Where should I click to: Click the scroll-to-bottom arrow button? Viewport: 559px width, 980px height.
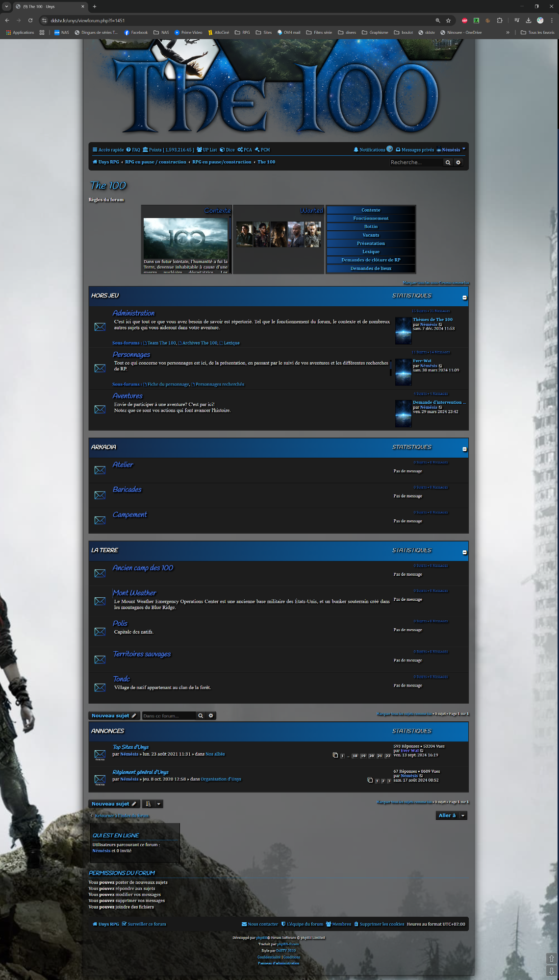551,971
